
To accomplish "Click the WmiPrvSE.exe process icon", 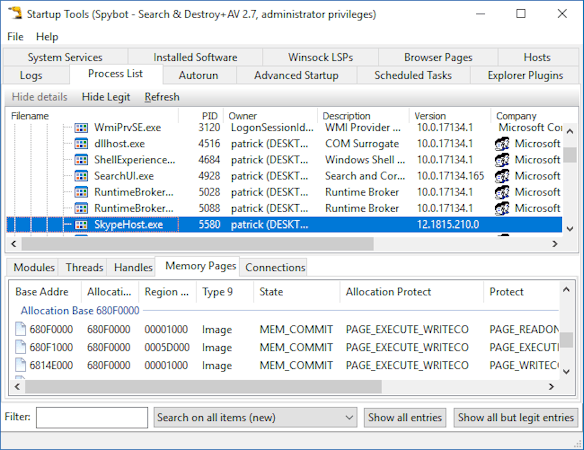I will point(81,128).
